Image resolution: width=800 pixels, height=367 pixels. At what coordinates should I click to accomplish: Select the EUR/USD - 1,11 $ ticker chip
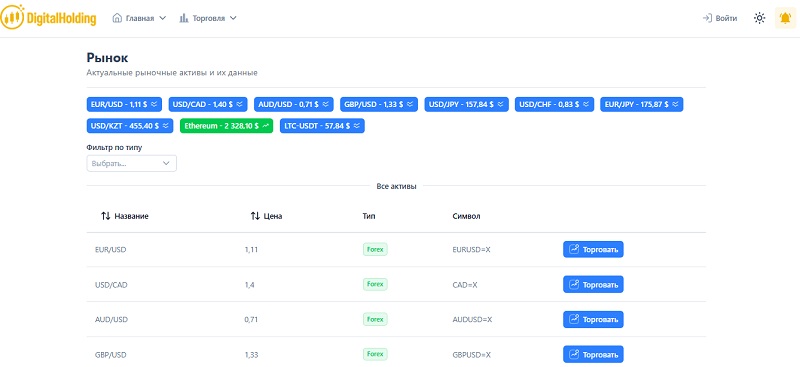click(x=124, y=104)
